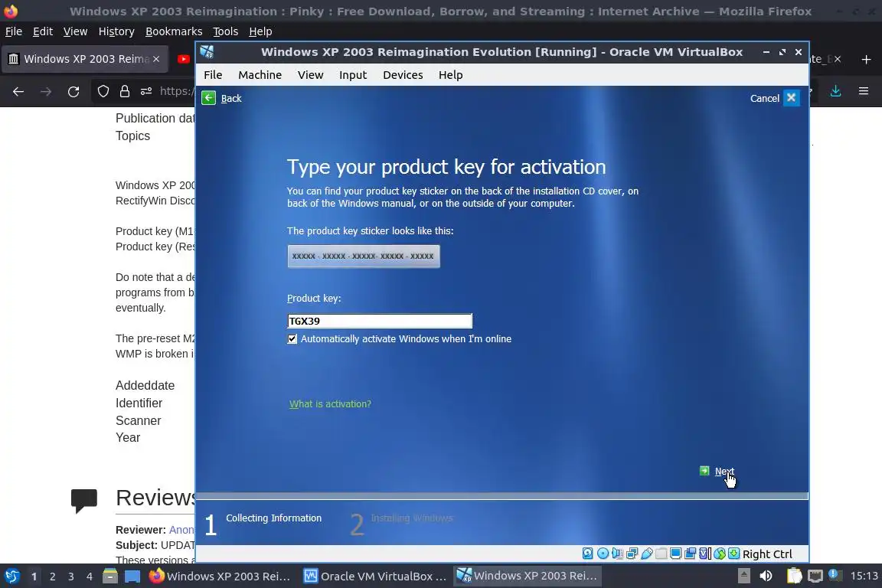Click the Firefox URL address bar
The width and height of the screenshot is (882, 588).
pyautogui.click(x=177, y=91)
